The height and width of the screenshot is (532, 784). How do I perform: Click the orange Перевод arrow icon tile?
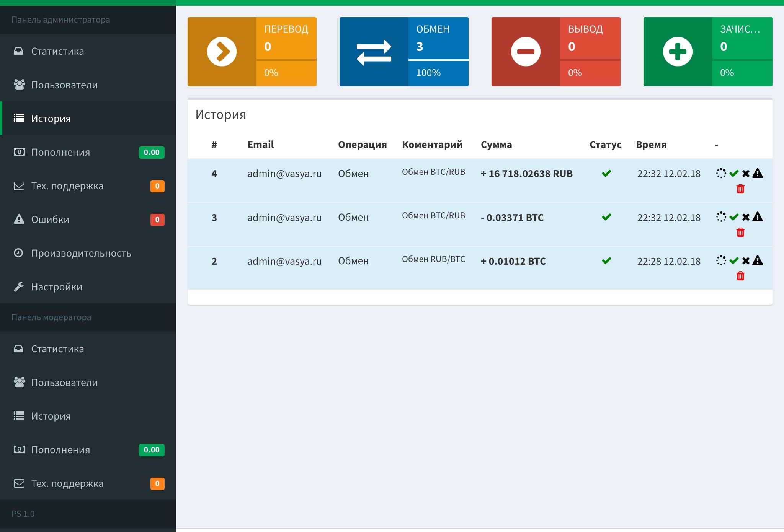tap(222, 52)
